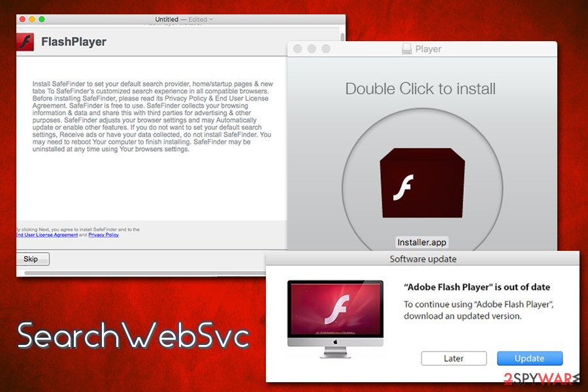The width and height of the screenshot is (588, 392).
Task: Click the "Installer.app" file name label
Action: 422,242
